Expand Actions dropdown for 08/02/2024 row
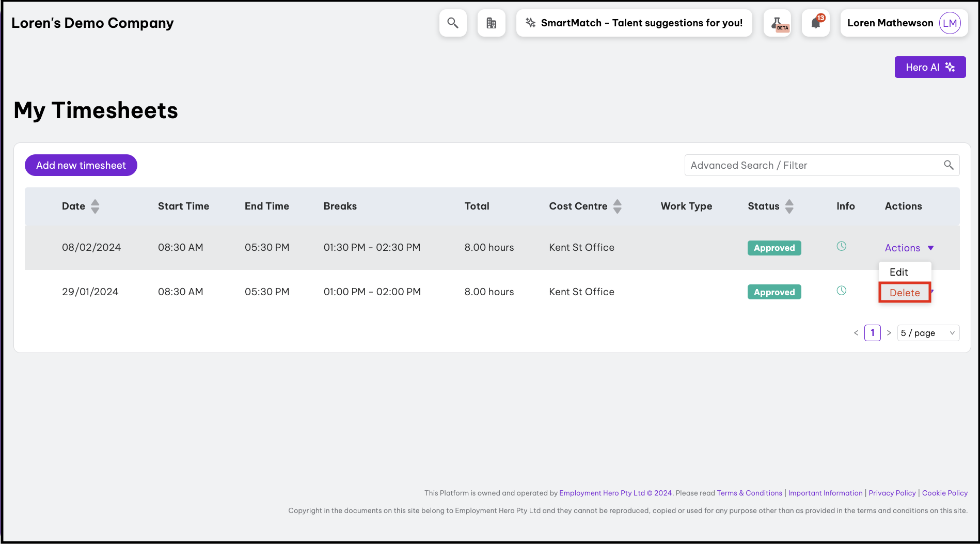 909,248
